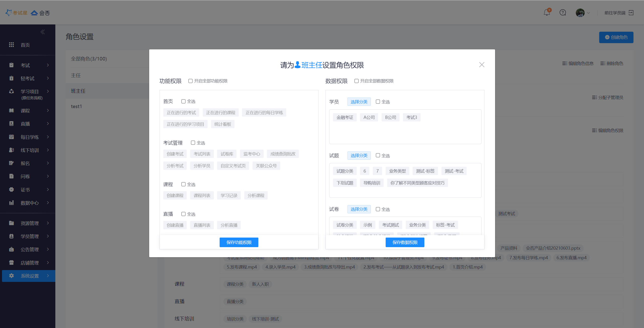
Task: Expand the user avatar dropdown arrow
Action: click(x=588, y=13)
